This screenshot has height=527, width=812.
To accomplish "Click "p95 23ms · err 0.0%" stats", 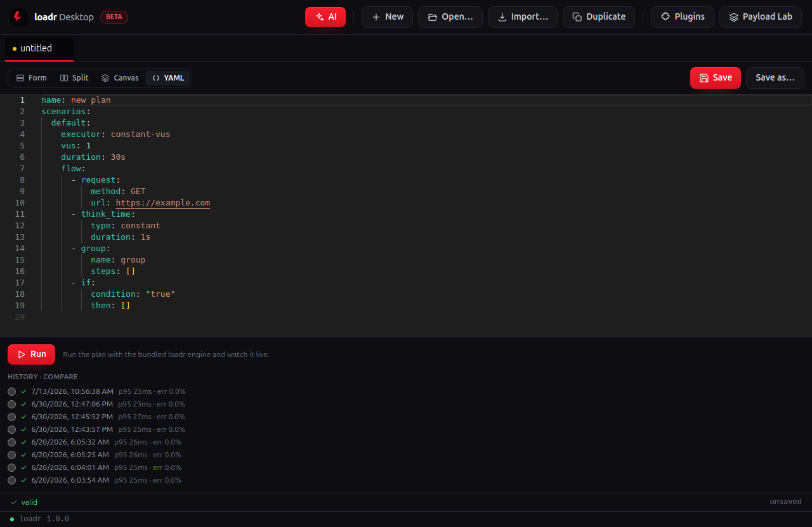I will click(x=152, y=404).
